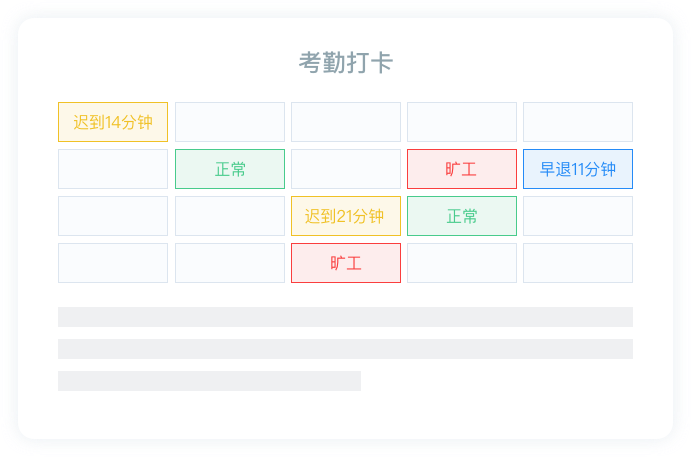
Task: Select the middle gray placeholder bar
Action: pyautogui.click(x=345, y=349)
